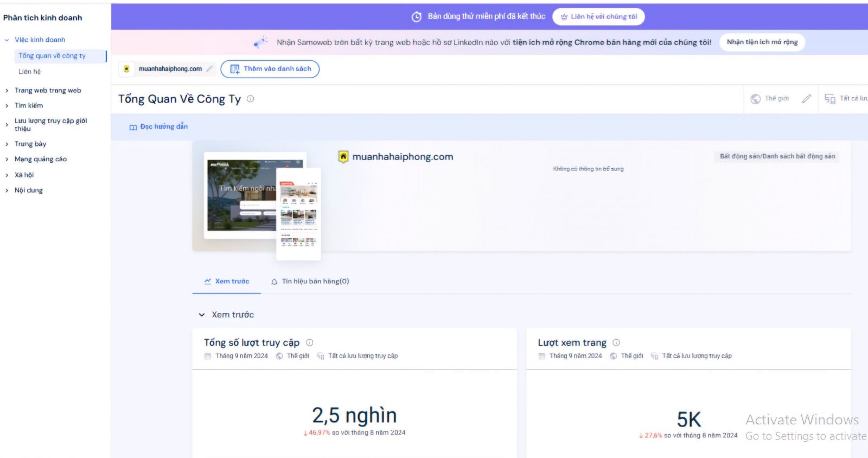Click the info icon beside Tổng số lượt truy cập

click(x=310, y=342)
